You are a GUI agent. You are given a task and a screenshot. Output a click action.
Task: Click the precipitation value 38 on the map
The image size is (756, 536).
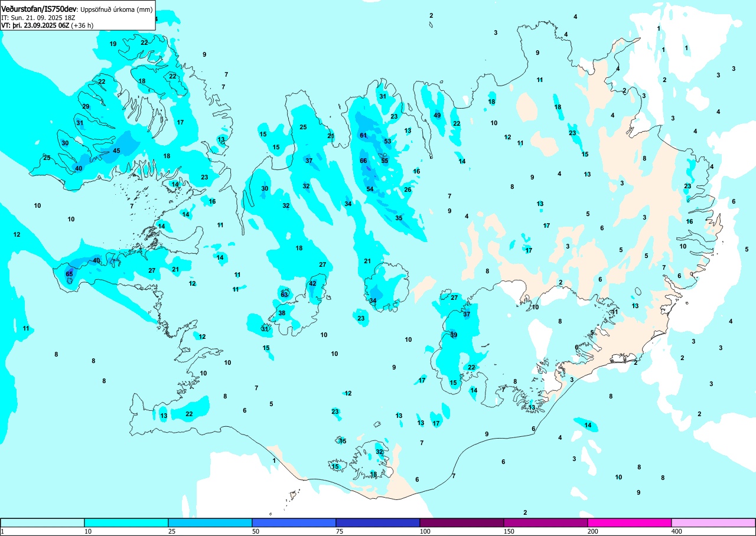pos(282,313)
